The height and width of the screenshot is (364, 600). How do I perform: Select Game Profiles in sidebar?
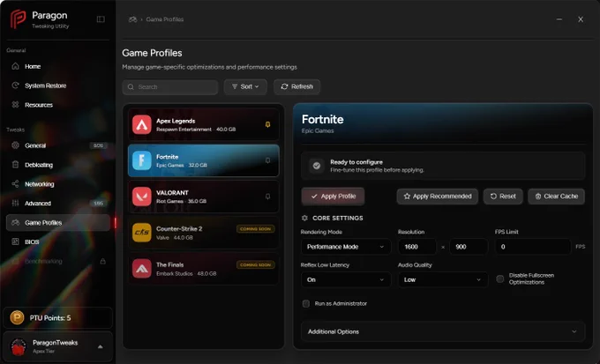pos(58,222)
